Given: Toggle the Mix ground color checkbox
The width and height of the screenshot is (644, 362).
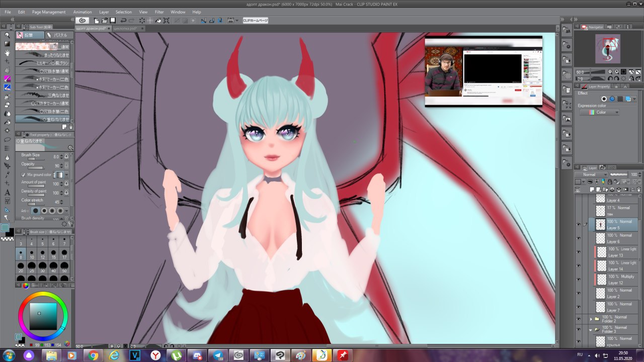Looking at the screenshot, I should click(23, 174).
